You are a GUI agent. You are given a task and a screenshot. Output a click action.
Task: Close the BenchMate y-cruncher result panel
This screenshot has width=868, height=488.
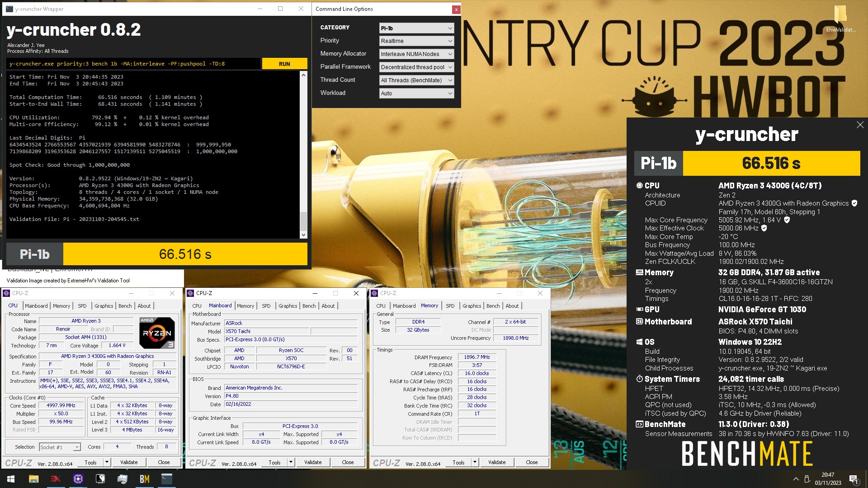(x=860, y=125)
